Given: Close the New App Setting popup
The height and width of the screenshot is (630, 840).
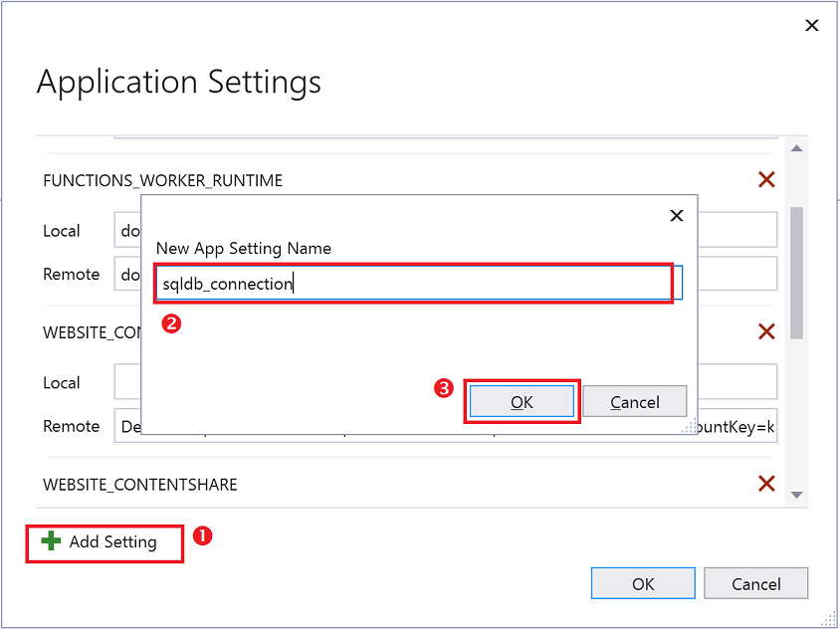Looking at the screenshot, I should click(677, 215).
